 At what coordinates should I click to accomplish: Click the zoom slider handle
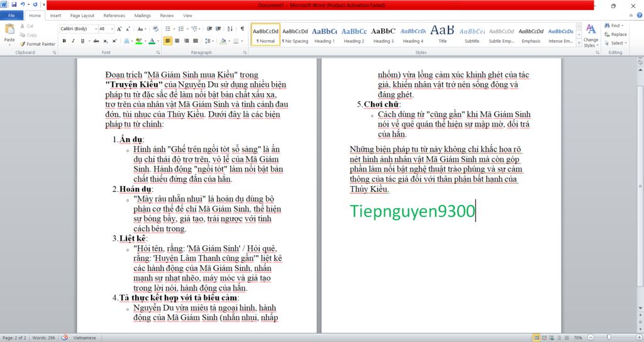[609, 338]
